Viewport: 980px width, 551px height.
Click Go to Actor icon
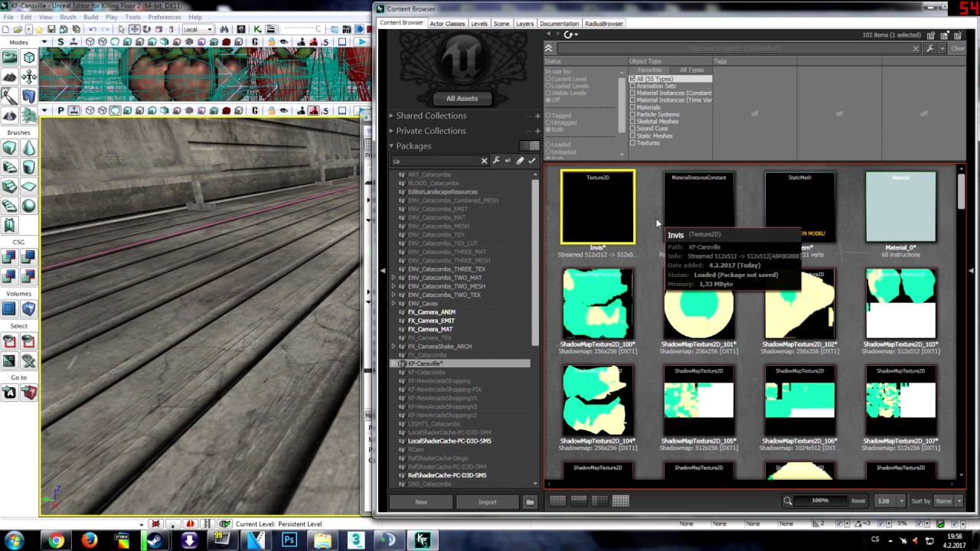[10, 393]
